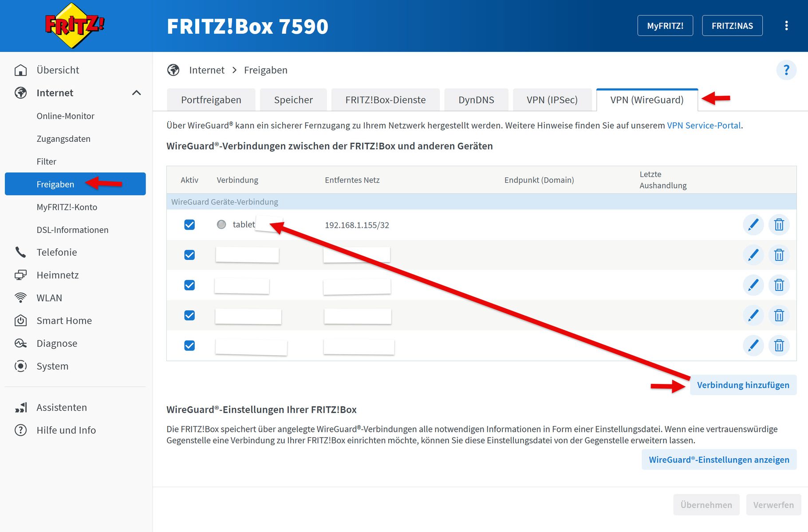Click the Internet globe icon in the sidebar
The width and height of the screenshot is (808, 532).
click(x=20, y=93)
